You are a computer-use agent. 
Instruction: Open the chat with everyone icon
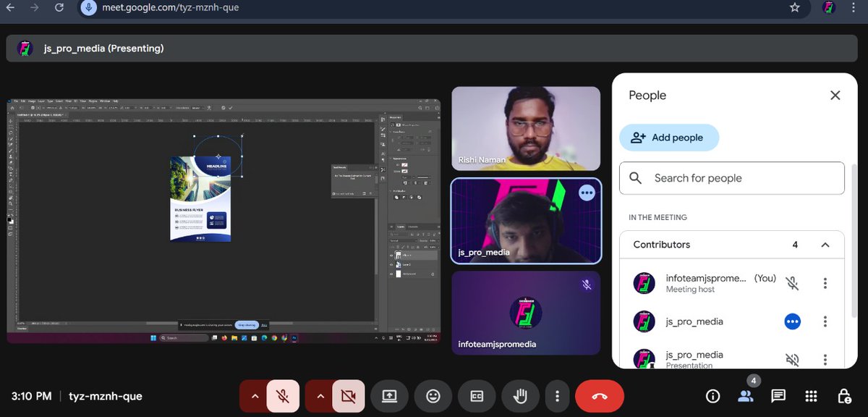click(x=778, y=396)
